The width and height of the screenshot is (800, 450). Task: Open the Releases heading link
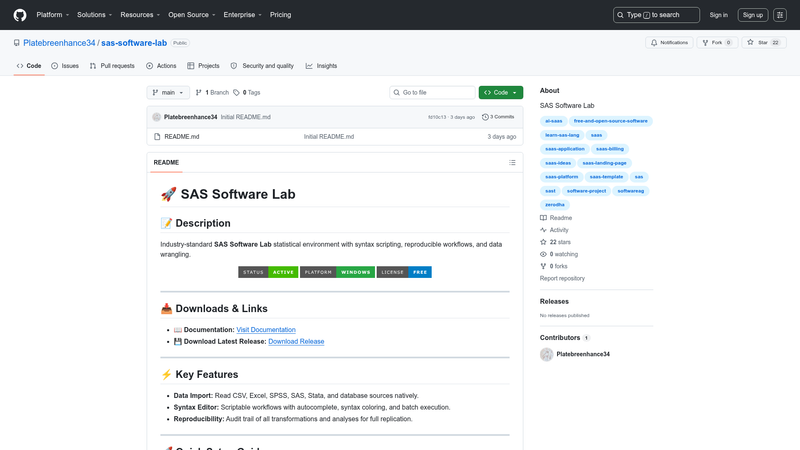(x=554, y=302)
